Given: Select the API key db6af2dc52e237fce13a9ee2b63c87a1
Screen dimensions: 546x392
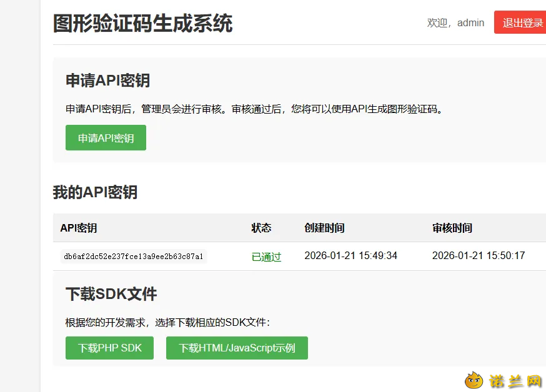Looking at the screenshot, I should [133, 257].
